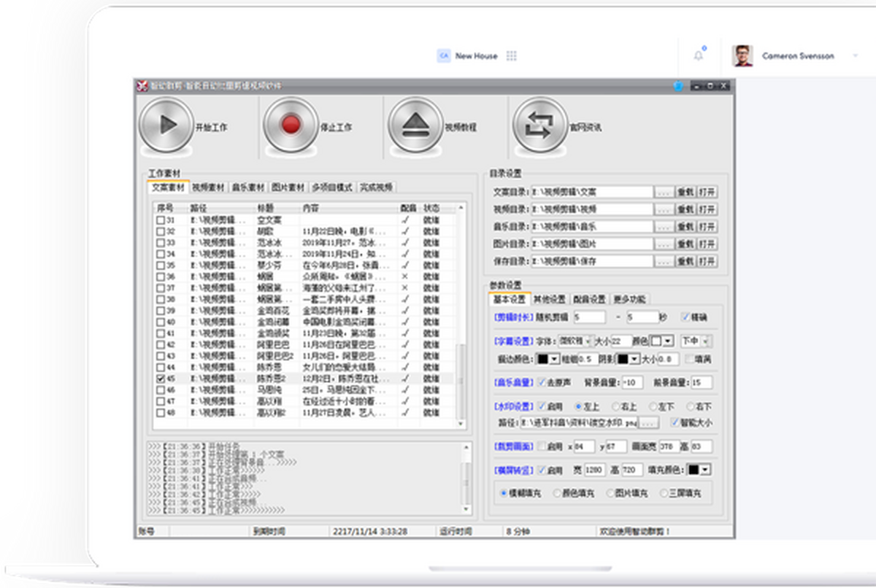Screen dimensions: 876x588
Task: Uncheck the checked row 45 checkbox
Action: 161,379
